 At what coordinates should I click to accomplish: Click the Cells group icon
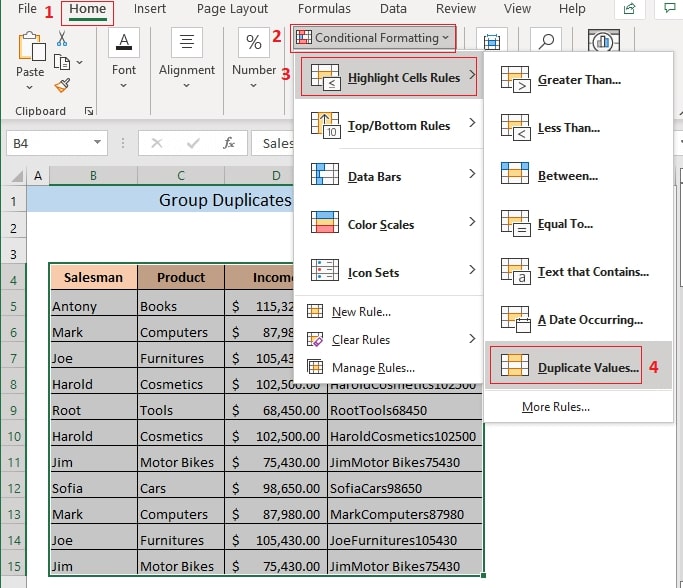tap(491, 42)
